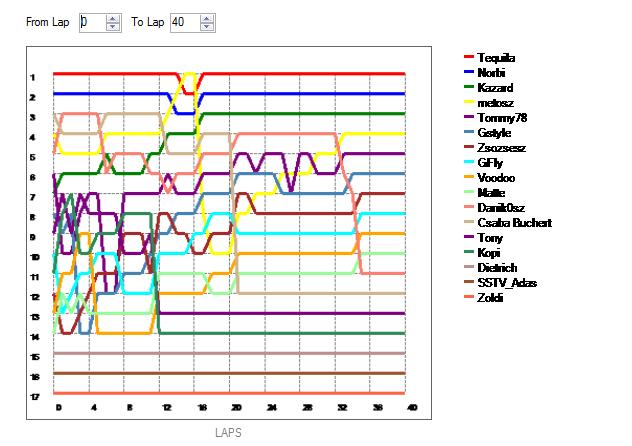Click the LAPS axis label below the chart

[x=229, y=433]
